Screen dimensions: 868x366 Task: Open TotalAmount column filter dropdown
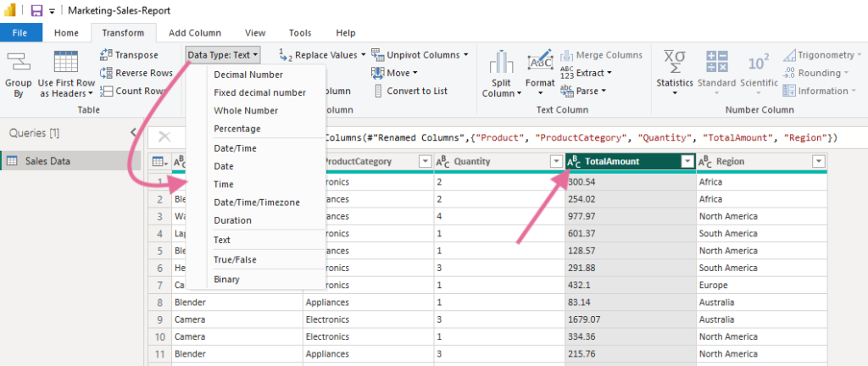[687, 162]
